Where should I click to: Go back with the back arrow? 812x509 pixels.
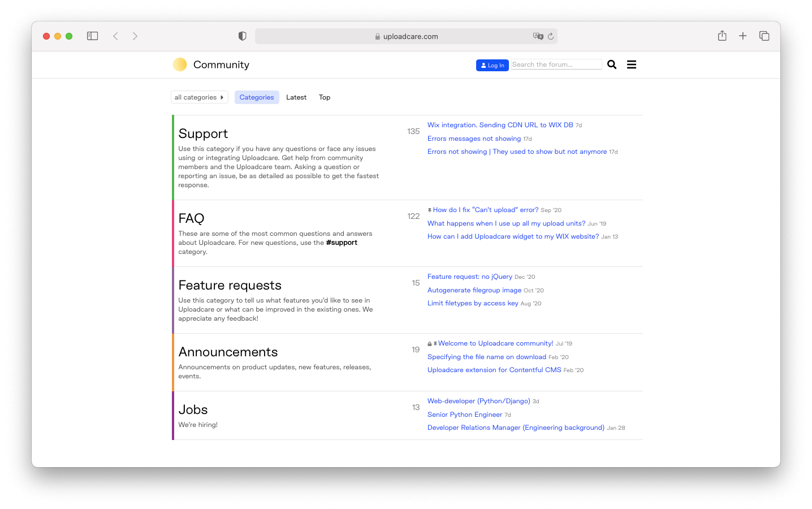click(115, 36)
